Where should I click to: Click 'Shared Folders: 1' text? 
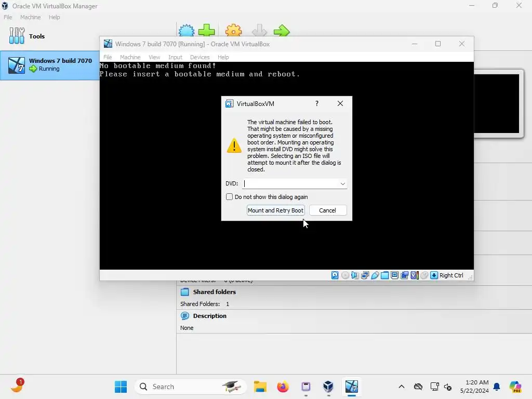click(205, 304)
